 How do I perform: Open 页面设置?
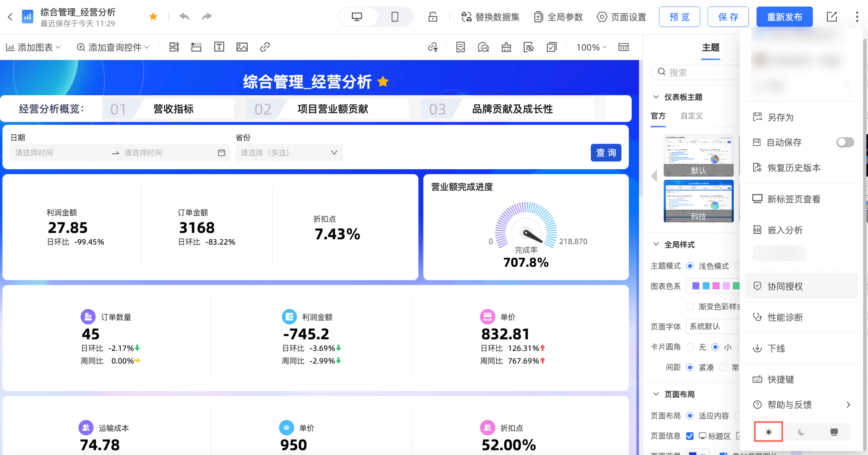click(622, 17)
